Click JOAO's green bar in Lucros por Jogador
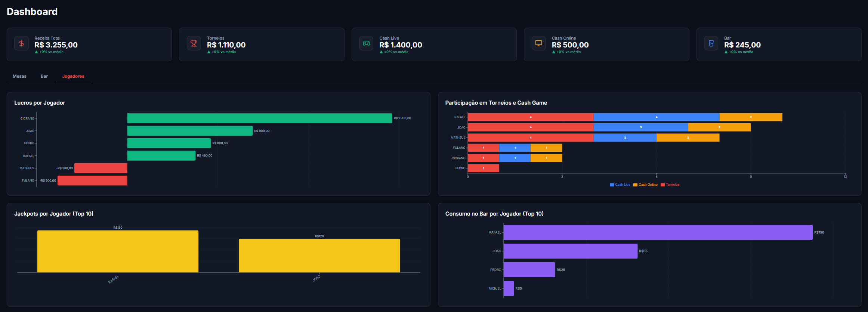The image size is (868, 312). coord(190,131)
